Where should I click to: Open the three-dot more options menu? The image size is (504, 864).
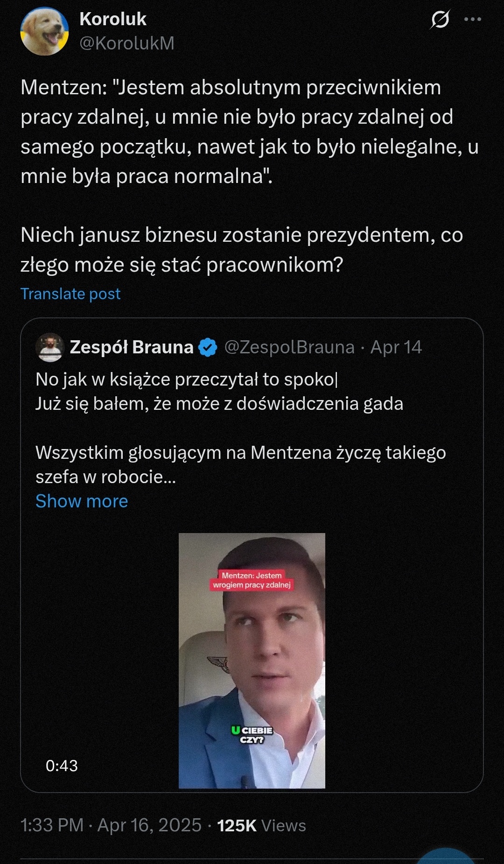point(472,19)
